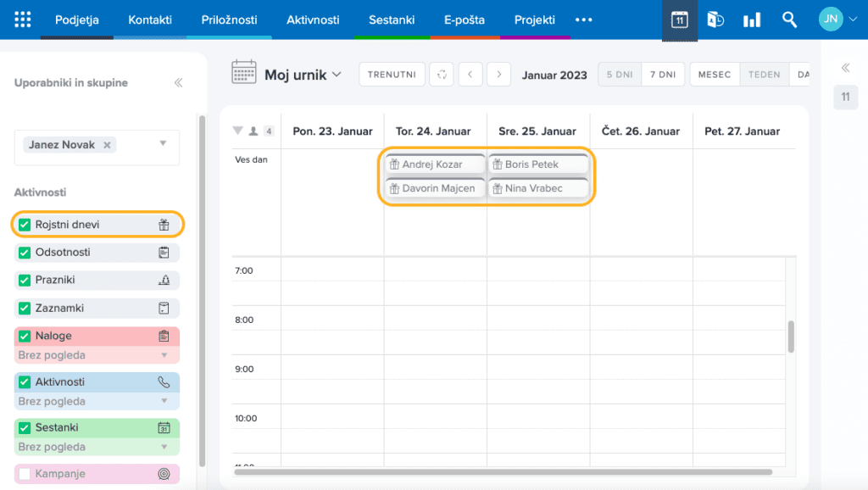Toggle the Prazniki checkbox

tap(25, 280)
